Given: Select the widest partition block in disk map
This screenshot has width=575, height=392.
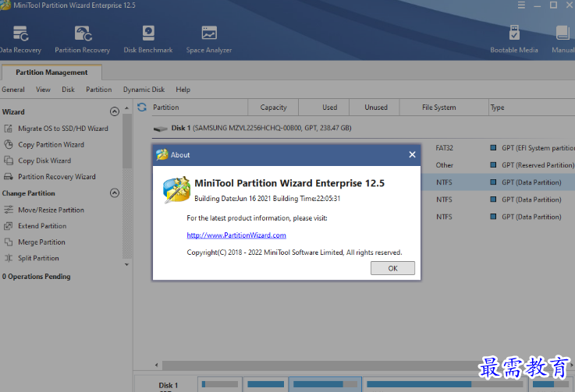Looking at the screenshot, I should tap(445, 384).
